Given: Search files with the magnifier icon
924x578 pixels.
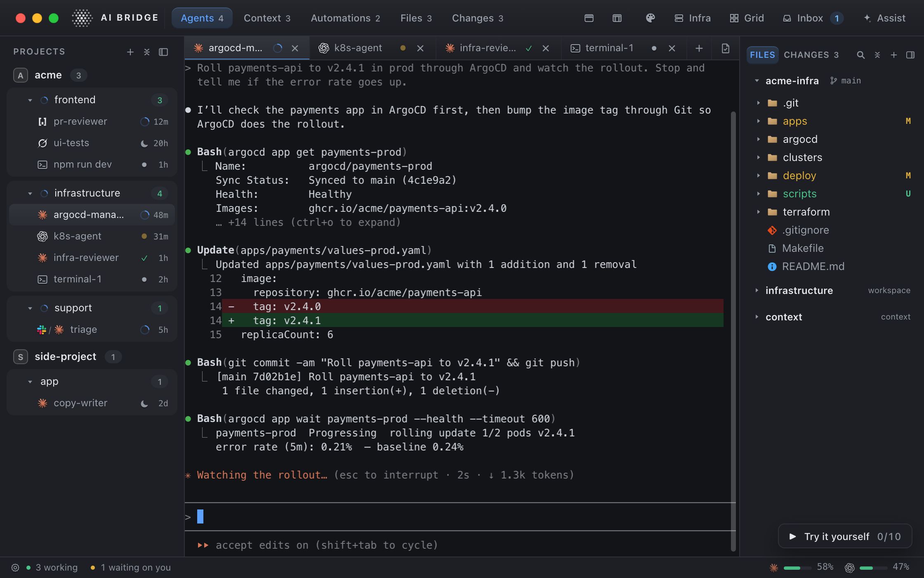Looking at the screenshot, I should pos(860,55).
